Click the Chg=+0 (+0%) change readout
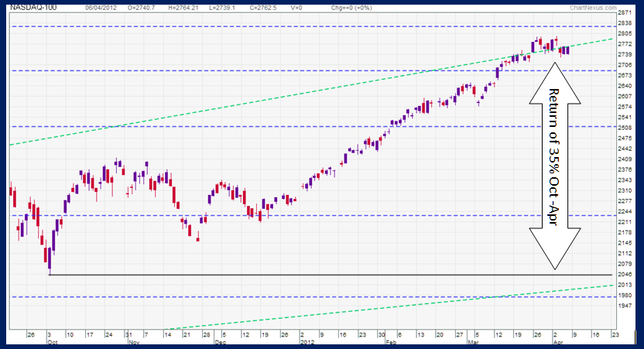 pos(351,8)
